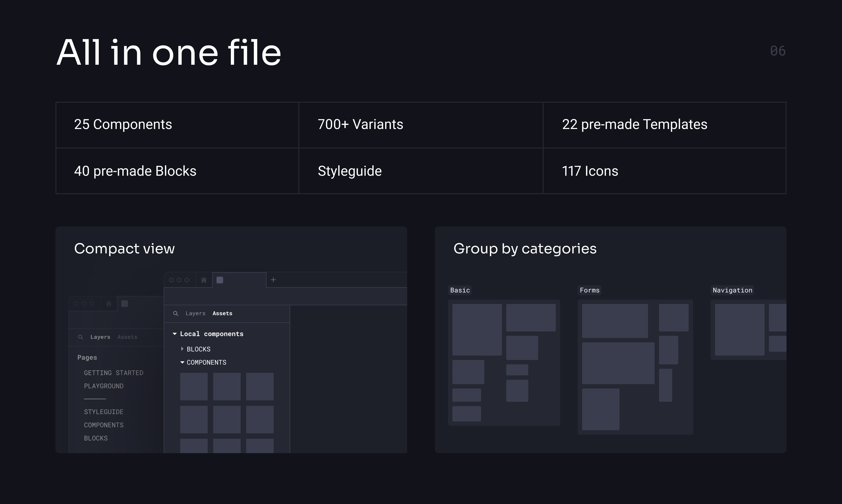Select the file tab square icon in the front window
Image resolution: width=842 pixels, height=504 pixels.
point(220,280)
